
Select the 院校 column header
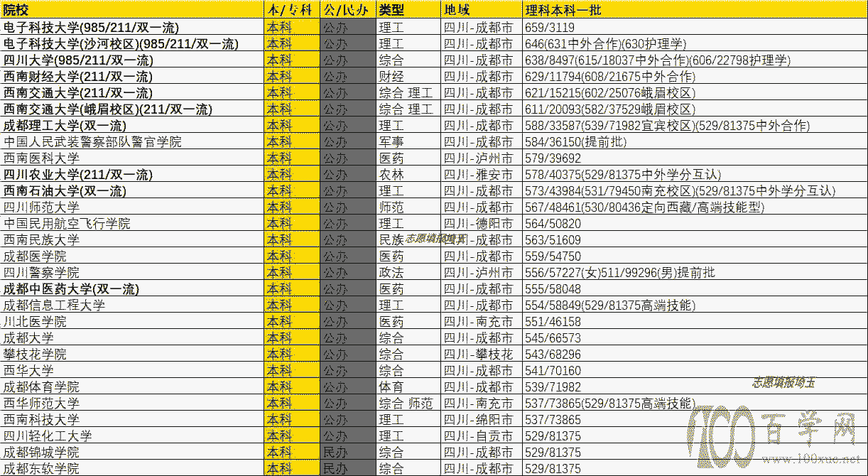click(x=132, y=10)
